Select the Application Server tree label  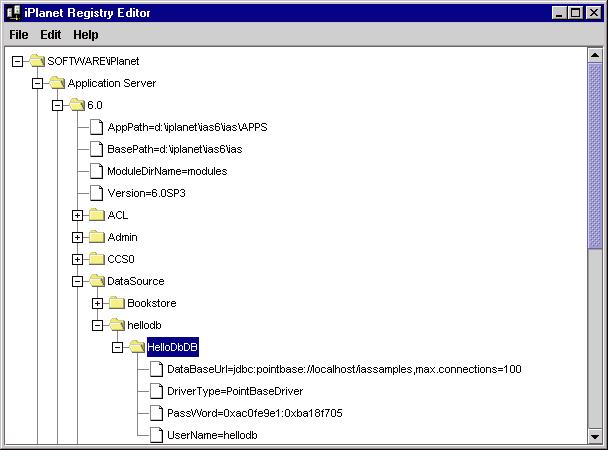pos(112,83)
